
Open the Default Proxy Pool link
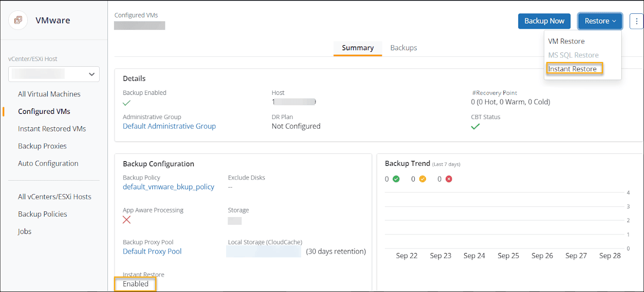point(152,251)
